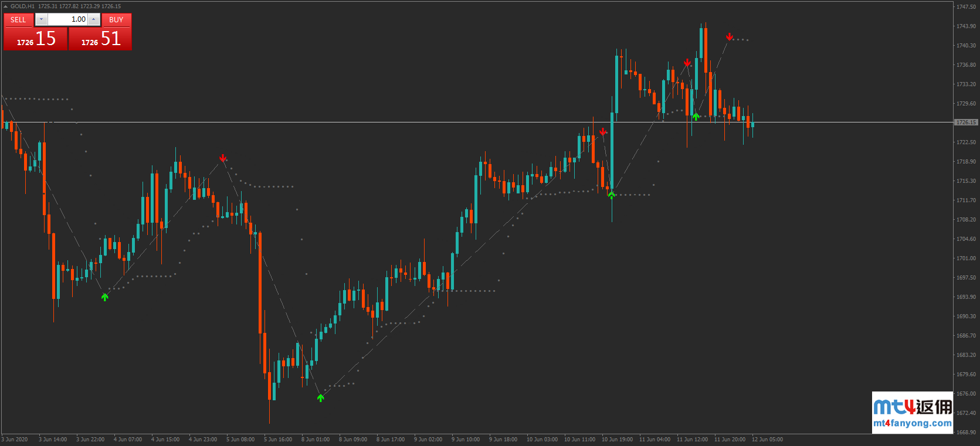Image resolution: width=980 pixels, height=446 pixels.
Task: Select the lowest green up arrow on chart
Action: [x=321, y=398]
